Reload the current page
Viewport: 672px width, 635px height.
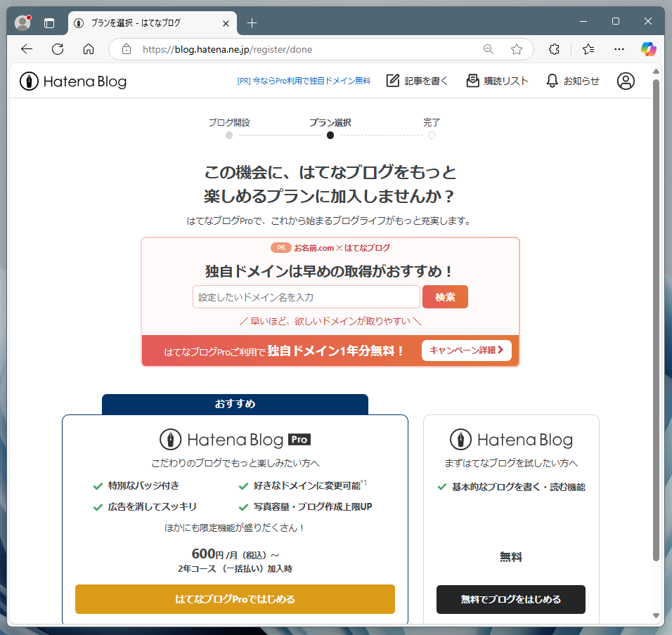pos(58,49)
